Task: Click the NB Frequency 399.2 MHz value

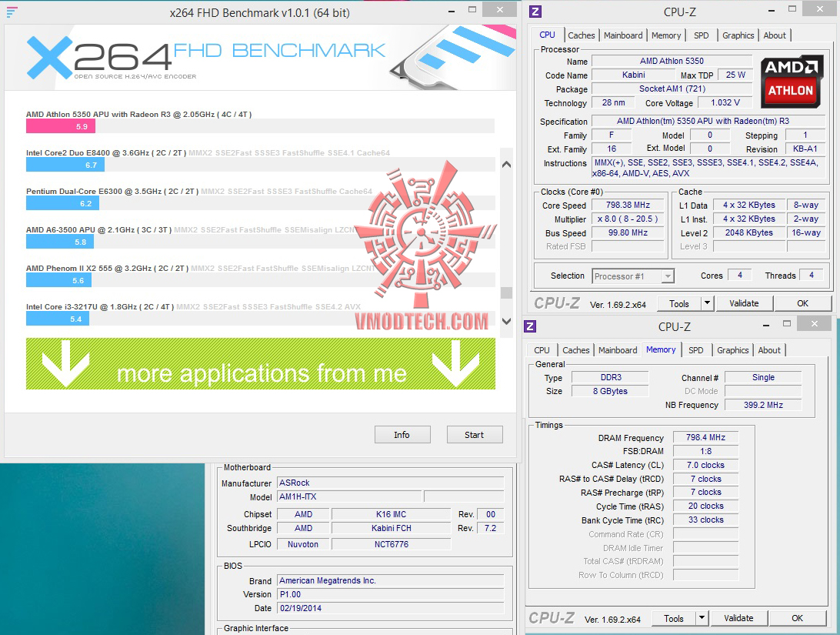Action: (763, 405)
